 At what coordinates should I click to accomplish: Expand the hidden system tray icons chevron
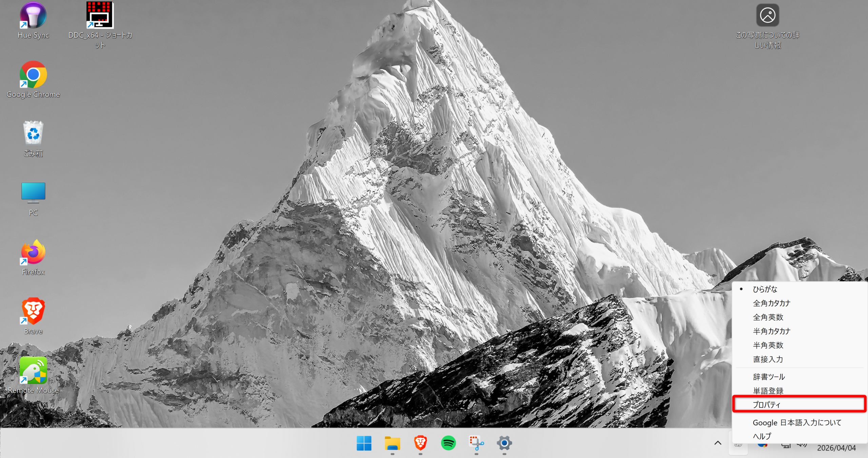click(x=718, y=443)
